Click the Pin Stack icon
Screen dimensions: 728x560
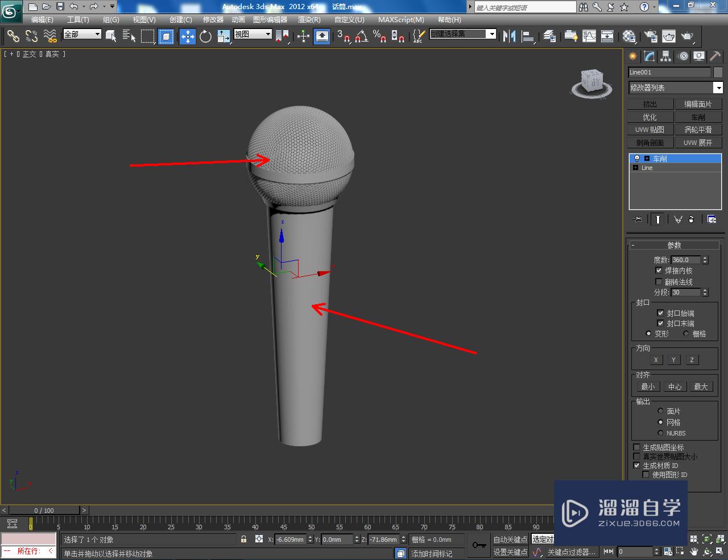[x=638, y=219]
